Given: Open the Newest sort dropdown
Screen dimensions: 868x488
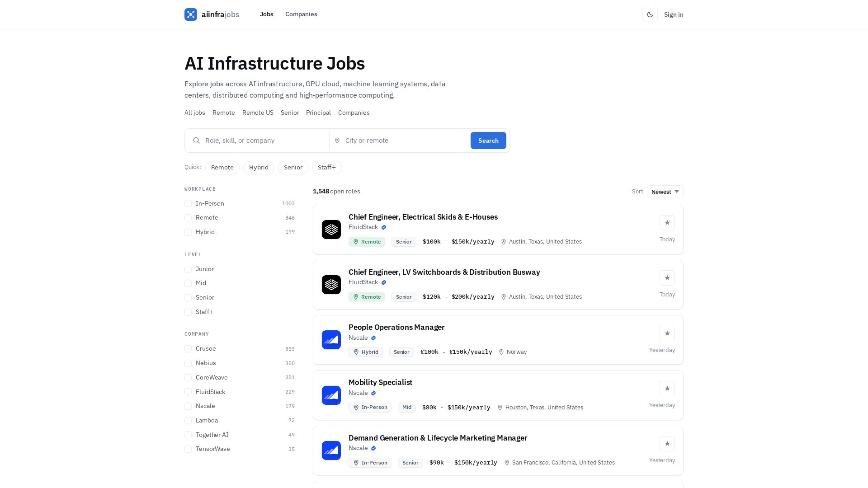Looking at the screenshot, I should [665, 192].
